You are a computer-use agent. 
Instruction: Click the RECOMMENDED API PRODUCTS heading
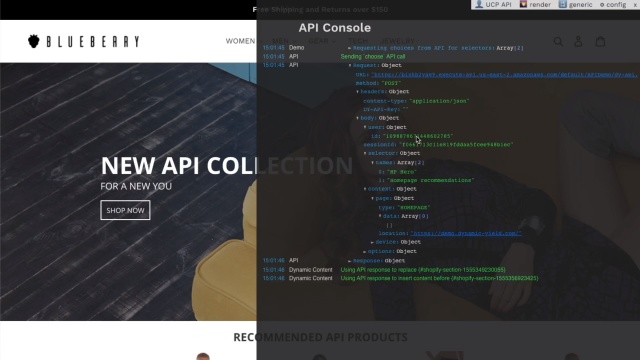click(320, 337)
